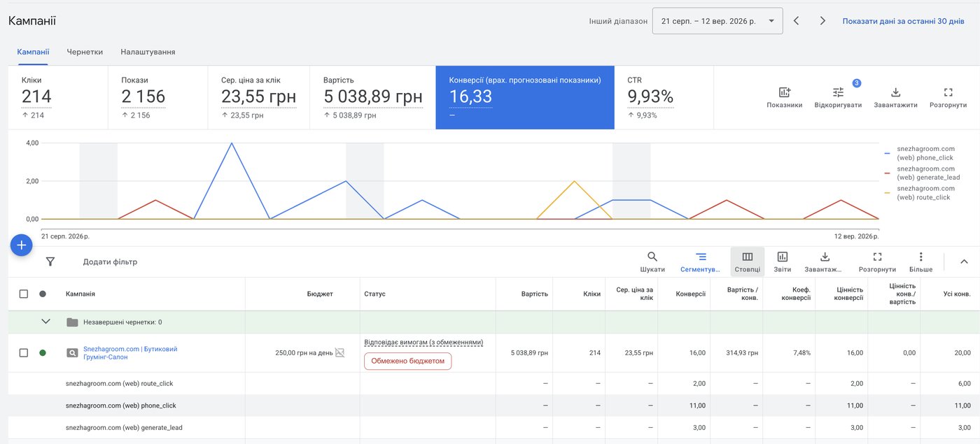
Task: Open Snezhagroom.com Бутиковий Грумінг-Салон campaign link
Action: pyautogui.click(x=130, y=353)
